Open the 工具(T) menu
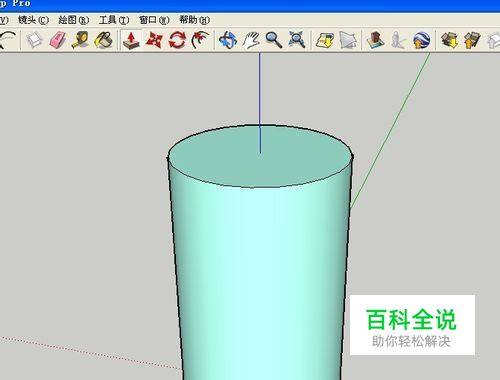This screenshot has width=500, height=380. (x=114, y=20)
